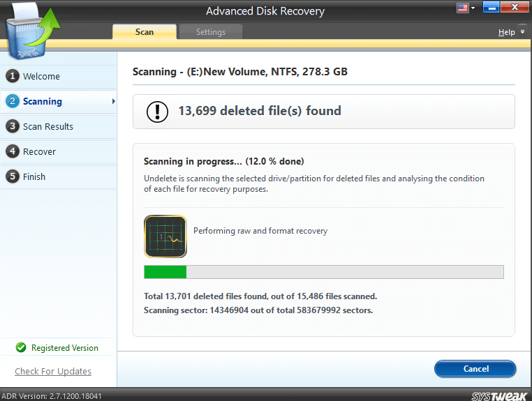Click the 'Total 13,701 deleted files found' line
The height and width of the screenshot is (401, 532).
click(x=260, y=296)
